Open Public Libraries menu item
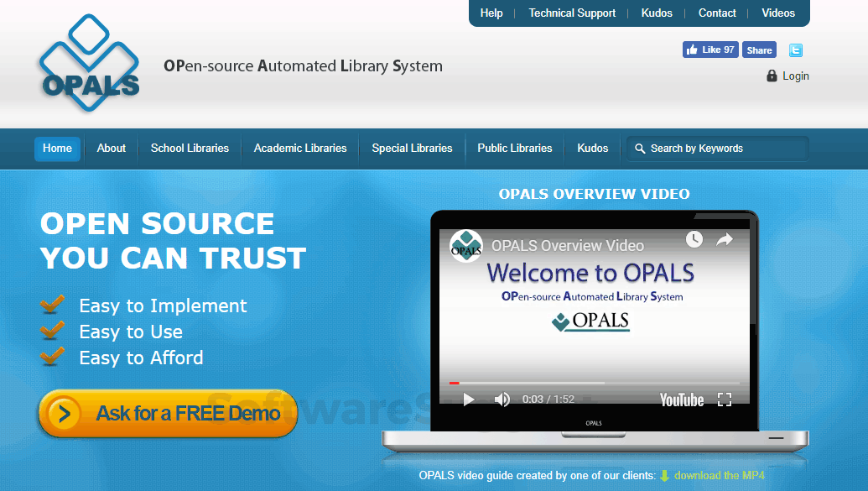The height and width of the screenshot is (491, 868). [x=515, y=149]
